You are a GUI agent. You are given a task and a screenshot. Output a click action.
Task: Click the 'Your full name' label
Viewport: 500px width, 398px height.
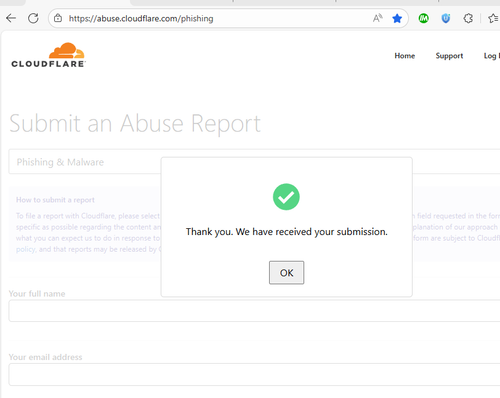coord(37,294)
